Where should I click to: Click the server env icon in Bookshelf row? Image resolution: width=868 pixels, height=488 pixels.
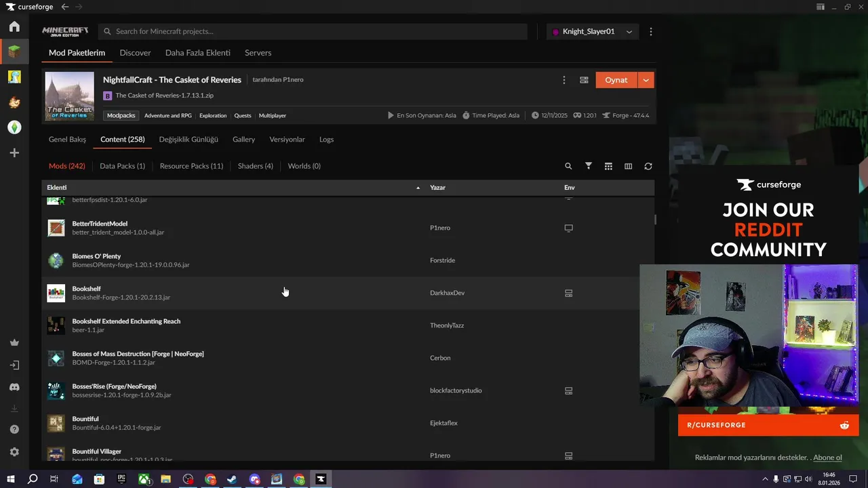coord(569,293)
